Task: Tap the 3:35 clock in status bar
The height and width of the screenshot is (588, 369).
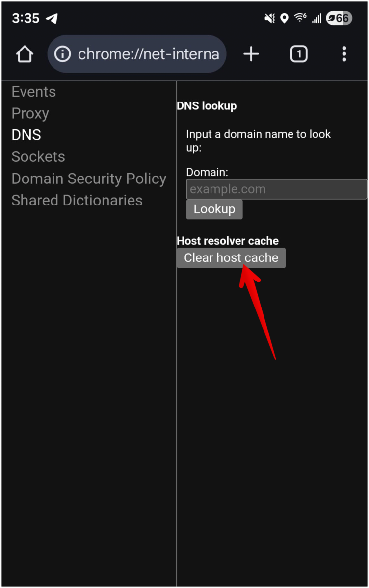Action: click(26, 18)
